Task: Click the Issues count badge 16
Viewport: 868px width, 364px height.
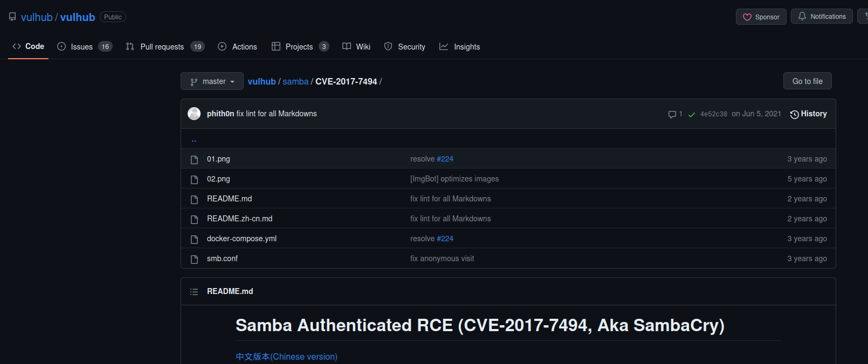Action: 105,47
